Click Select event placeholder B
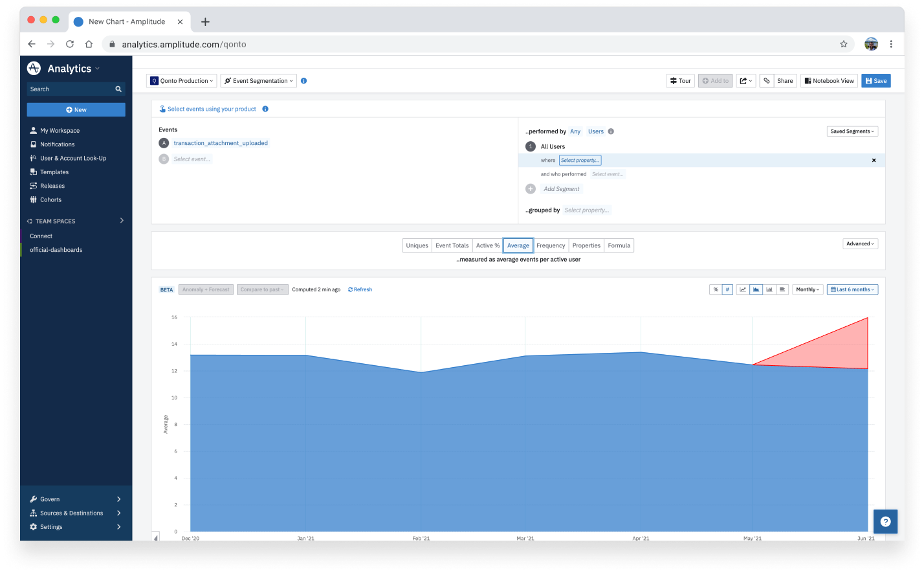 click(192, 159)
